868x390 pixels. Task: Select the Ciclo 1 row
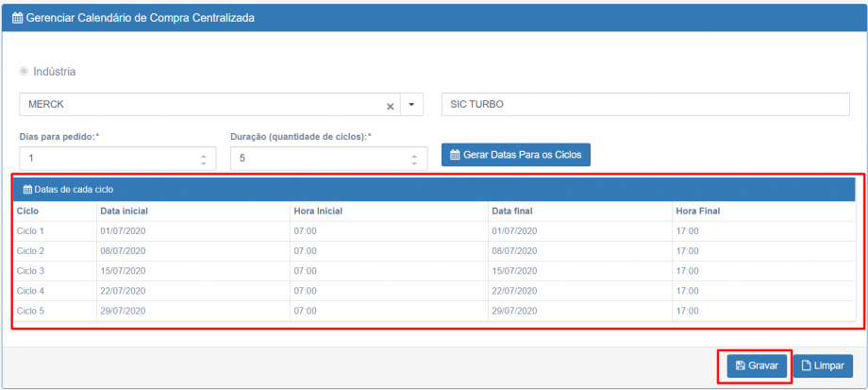(31, 230)
